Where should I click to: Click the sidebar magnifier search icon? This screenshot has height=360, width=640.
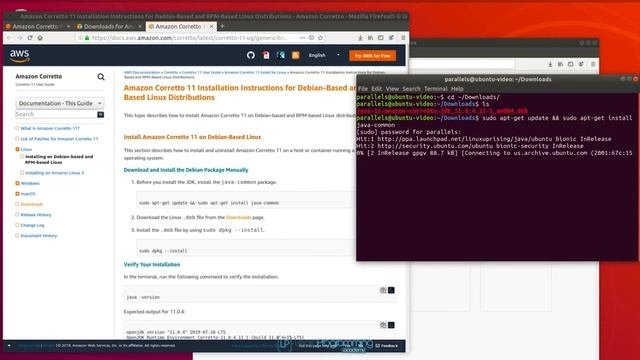101,77
